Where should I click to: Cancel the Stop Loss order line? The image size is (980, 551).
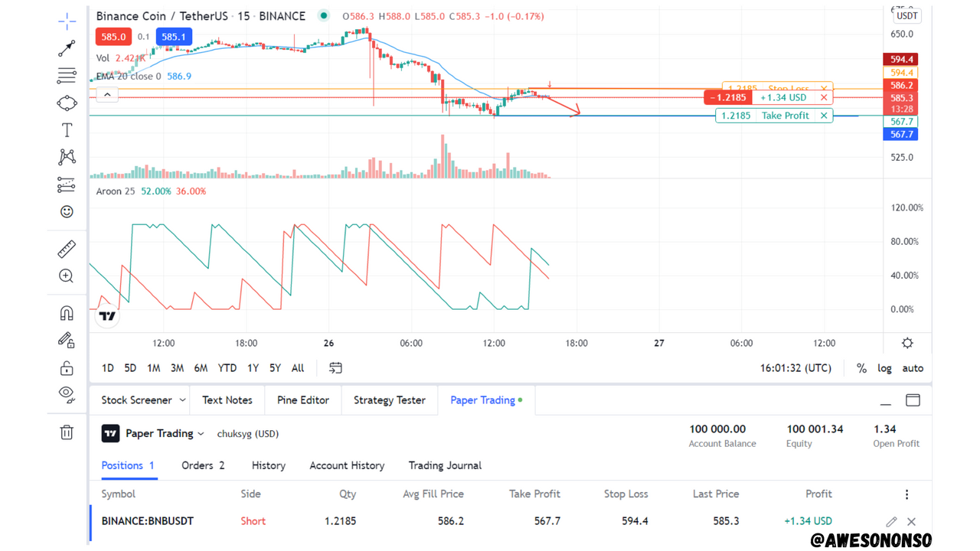pyautogui.click(x=824, y=89)
